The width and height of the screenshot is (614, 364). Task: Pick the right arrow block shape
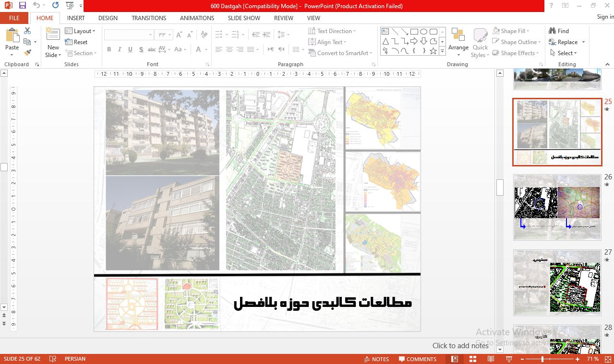414,41
